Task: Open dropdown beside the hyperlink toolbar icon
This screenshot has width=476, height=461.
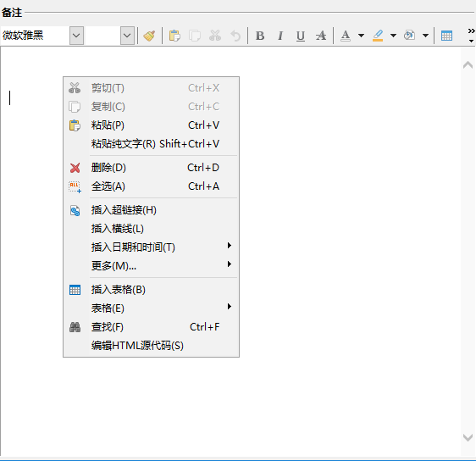Action: 426,36
